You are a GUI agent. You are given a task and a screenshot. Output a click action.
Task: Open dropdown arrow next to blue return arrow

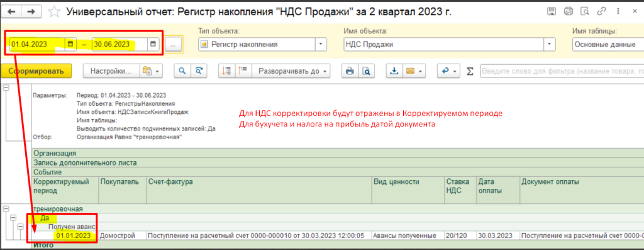coord(455,71)
